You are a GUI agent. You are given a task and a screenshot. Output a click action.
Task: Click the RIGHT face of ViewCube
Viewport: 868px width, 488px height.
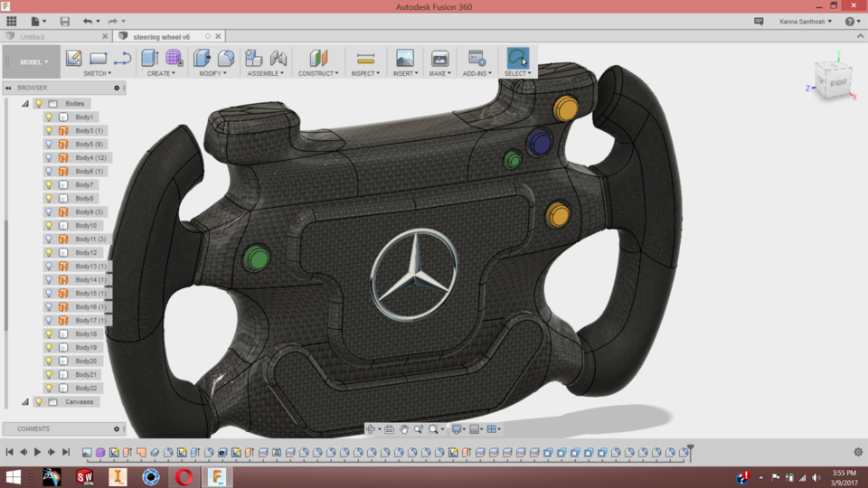point(837,83)
